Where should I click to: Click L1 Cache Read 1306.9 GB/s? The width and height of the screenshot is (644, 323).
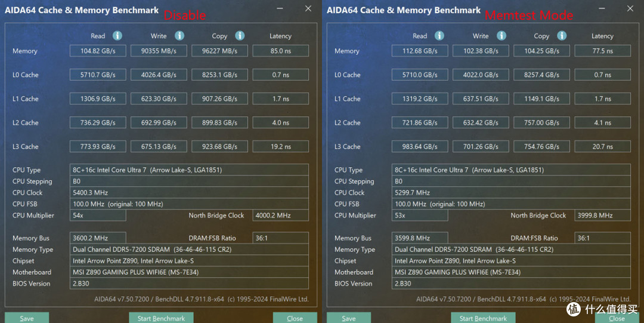point(98,99)
